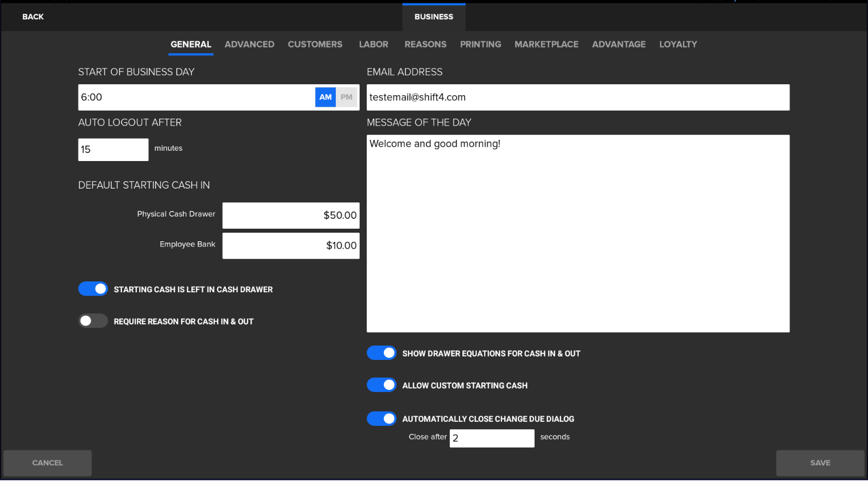Enable Require Reason For Cash In & Out
Screen dimensions: 868x482
coord(93,321)
